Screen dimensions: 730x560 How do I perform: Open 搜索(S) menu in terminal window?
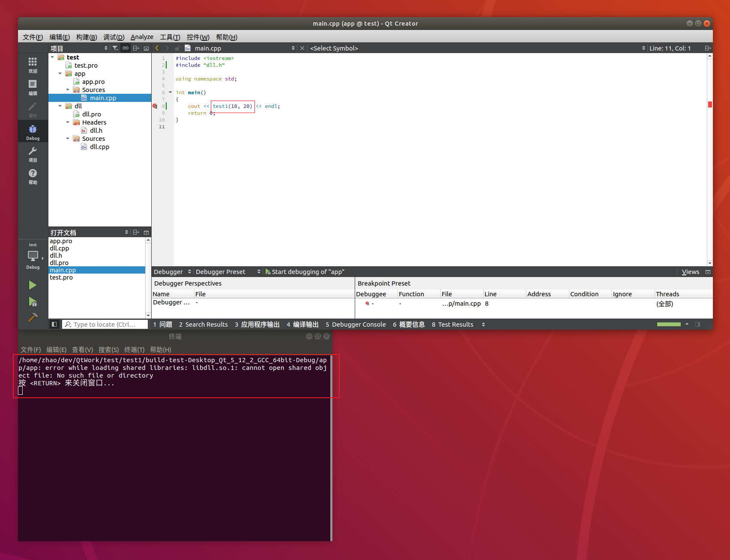click(x=109, y=350)
